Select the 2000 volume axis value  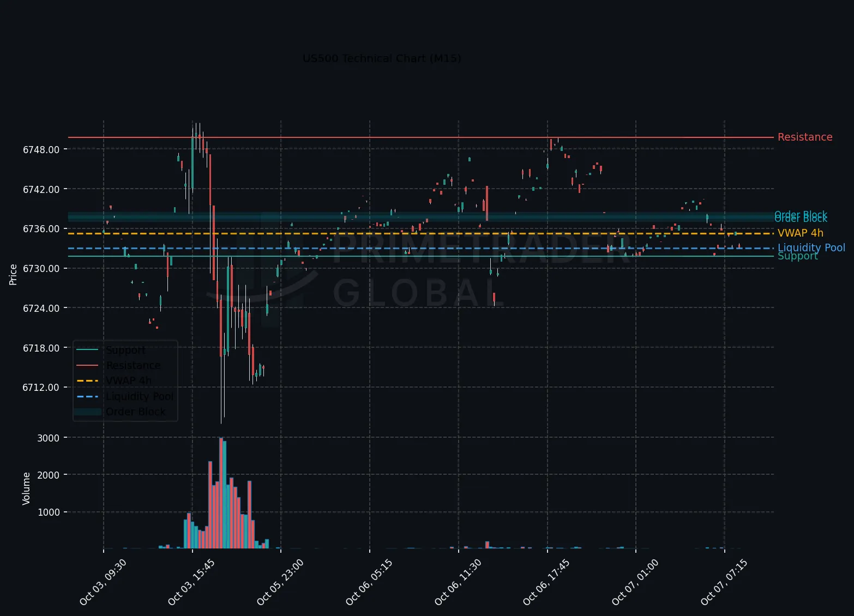pos(49,475)
